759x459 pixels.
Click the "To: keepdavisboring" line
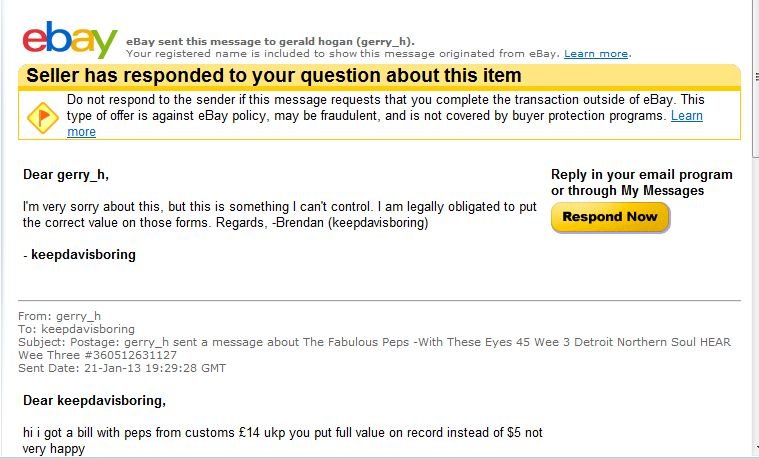point(76,329)
